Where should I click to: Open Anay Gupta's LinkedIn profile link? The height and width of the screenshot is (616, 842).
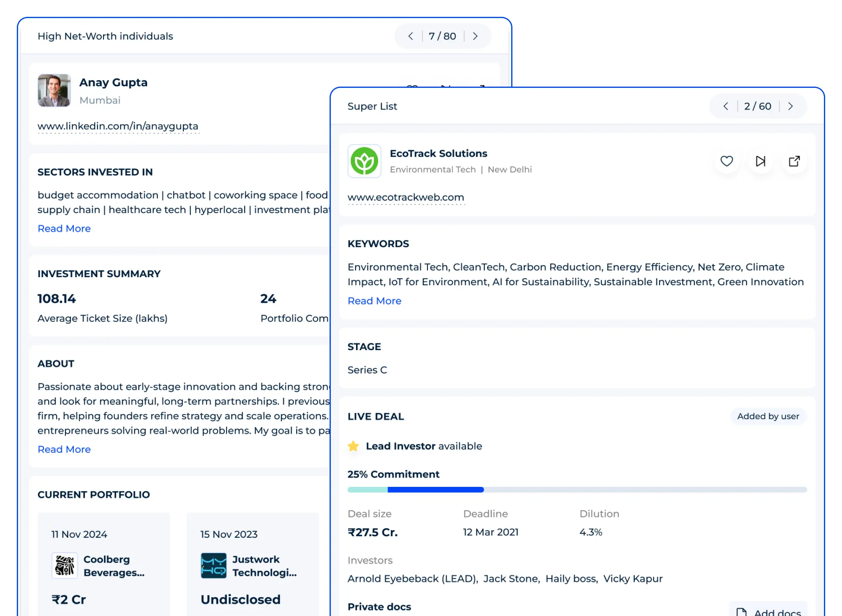click(118, 126)
